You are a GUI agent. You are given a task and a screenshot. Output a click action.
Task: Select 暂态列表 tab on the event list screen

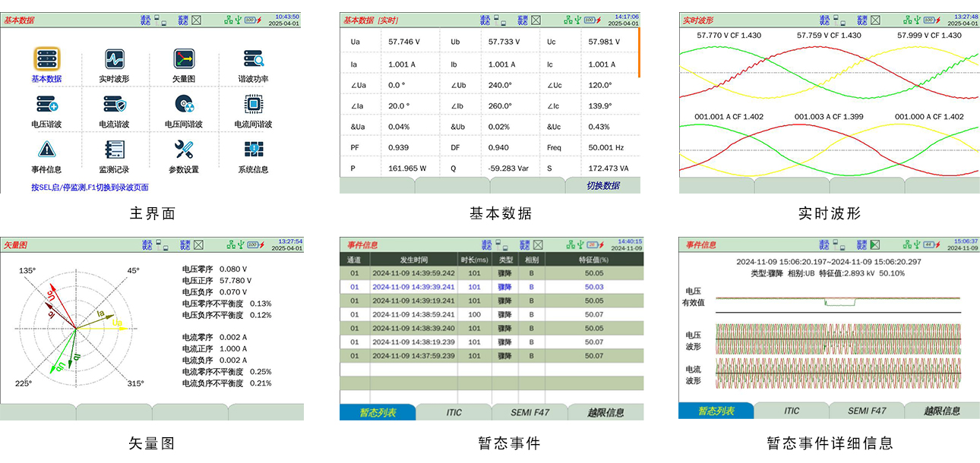[x=378, y=412]
